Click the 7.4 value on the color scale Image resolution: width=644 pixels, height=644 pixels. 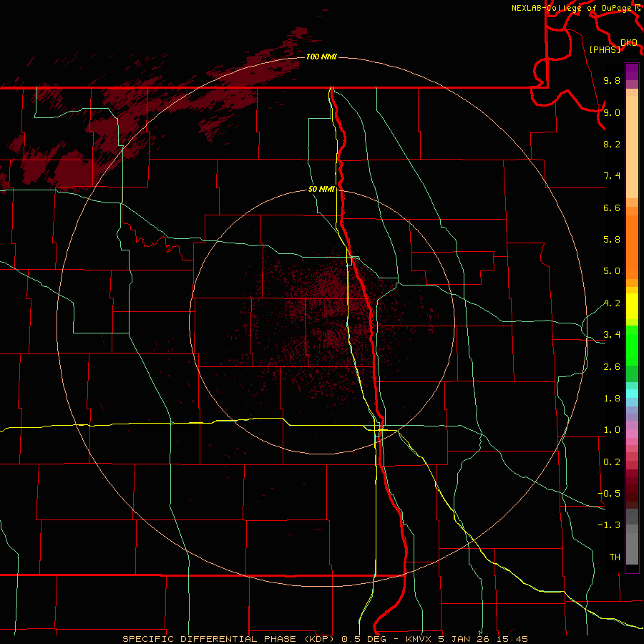612,176
